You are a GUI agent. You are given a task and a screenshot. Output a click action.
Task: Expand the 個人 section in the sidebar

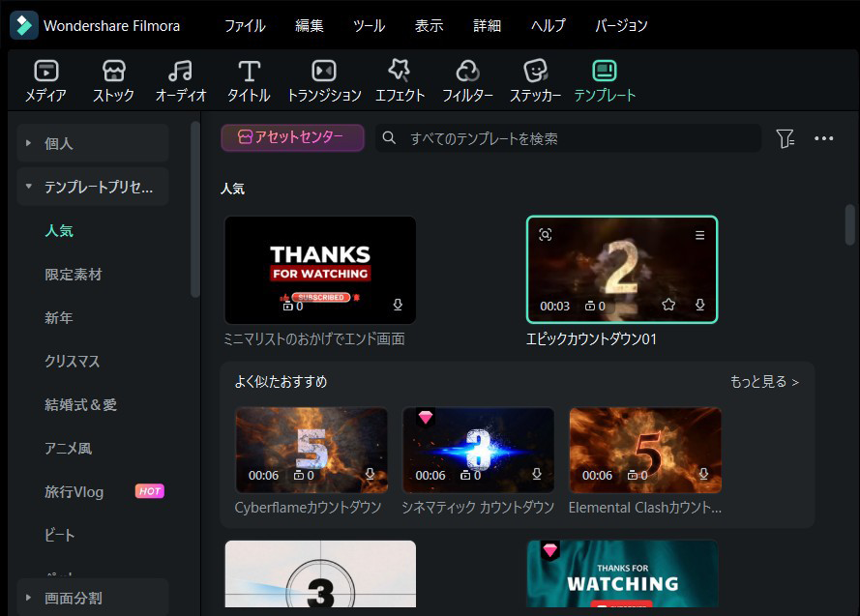27,143
